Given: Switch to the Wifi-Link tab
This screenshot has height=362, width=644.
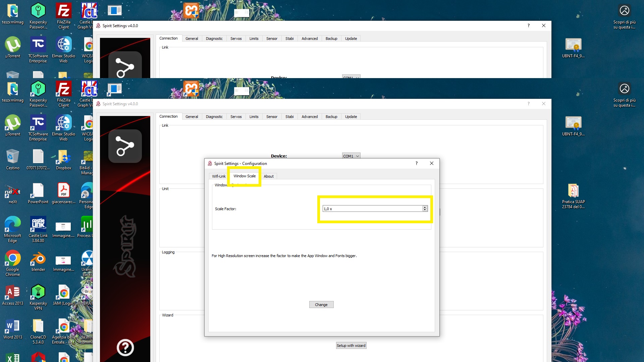Looking at the screenshot, I should pos(219,176).
